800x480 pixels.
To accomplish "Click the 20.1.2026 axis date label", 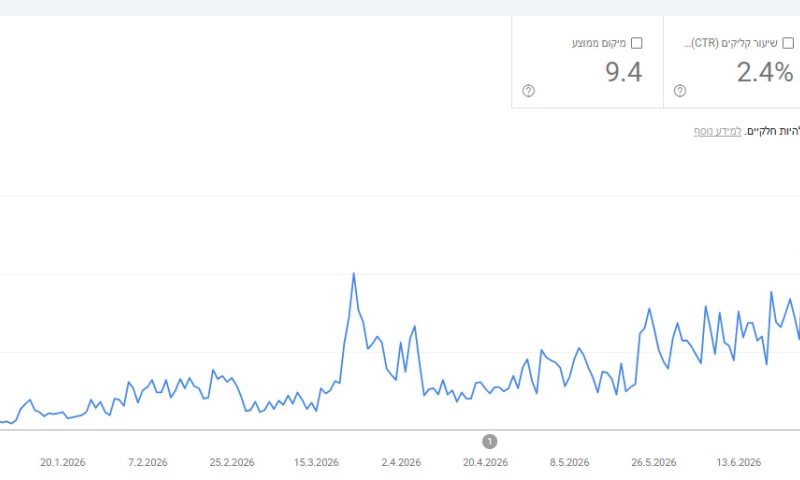I will [63, 462].
